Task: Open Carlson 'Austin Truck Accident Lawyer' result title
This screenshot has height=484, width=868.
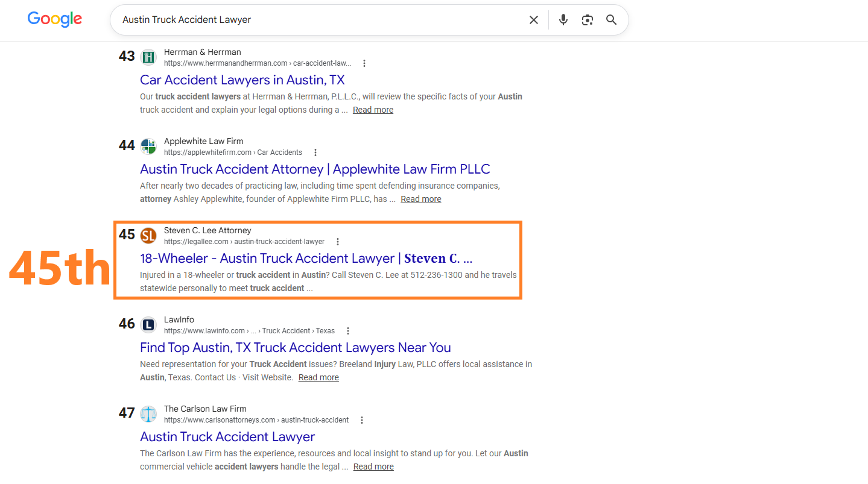Action: [227, 437]
